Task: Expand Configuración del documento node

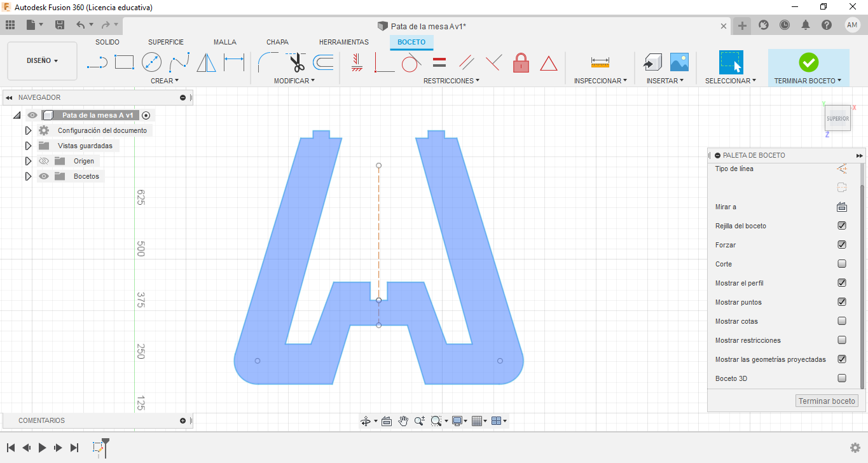Action: pos(28,130)
